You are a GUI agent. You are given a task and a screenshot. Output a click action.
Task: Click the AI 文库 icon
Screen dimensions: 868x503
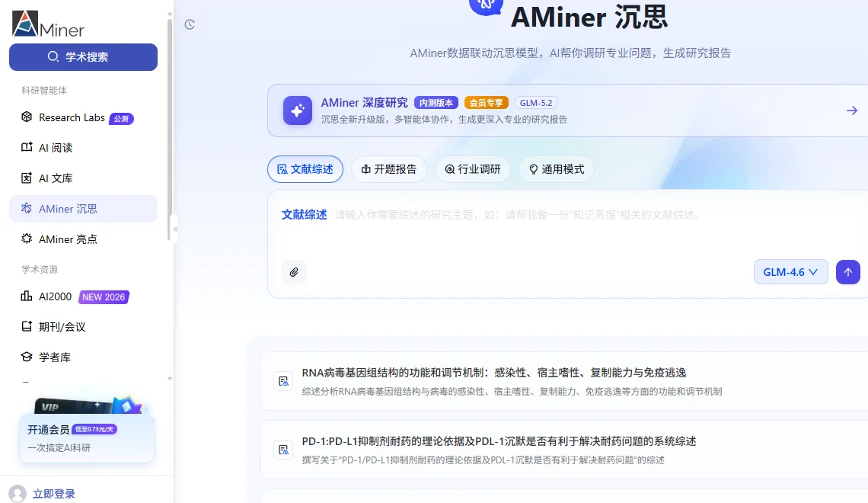(x=27, y=178)
